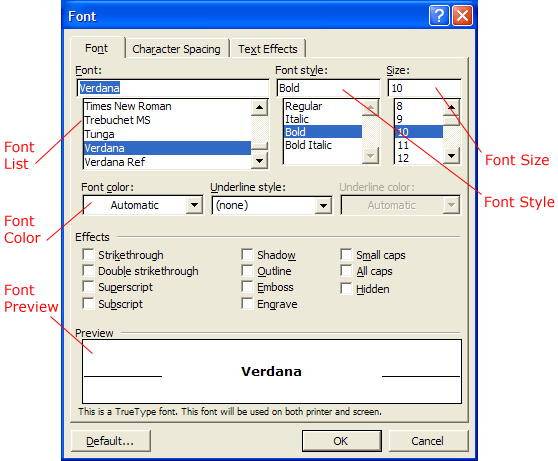Enable the Small caps checkbox
558x461 pixels.
[x=346, y=255]
